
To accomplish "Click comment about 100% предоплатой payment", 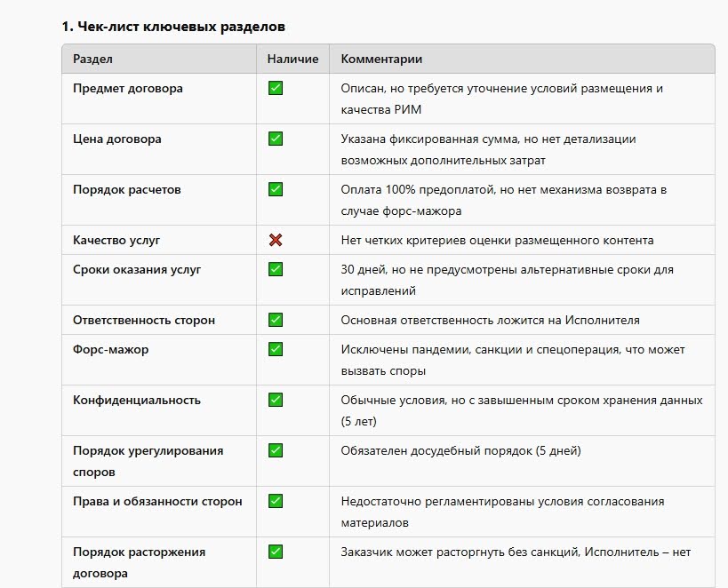I will [504, 200].
